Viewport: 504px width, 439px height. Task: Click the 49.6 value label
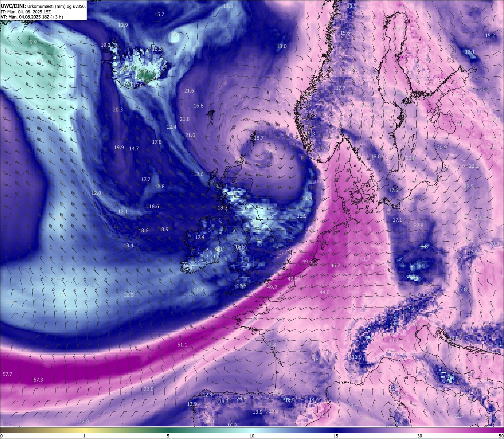point(307,261)
